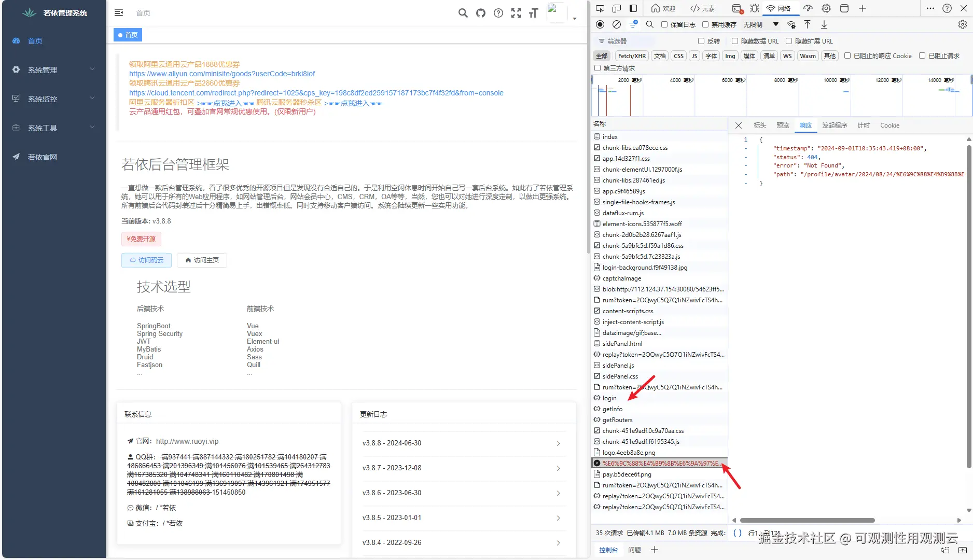Viewport: 973px width, 560px height.
Task: Switch to the 标头 details tab
Action: 760,125
